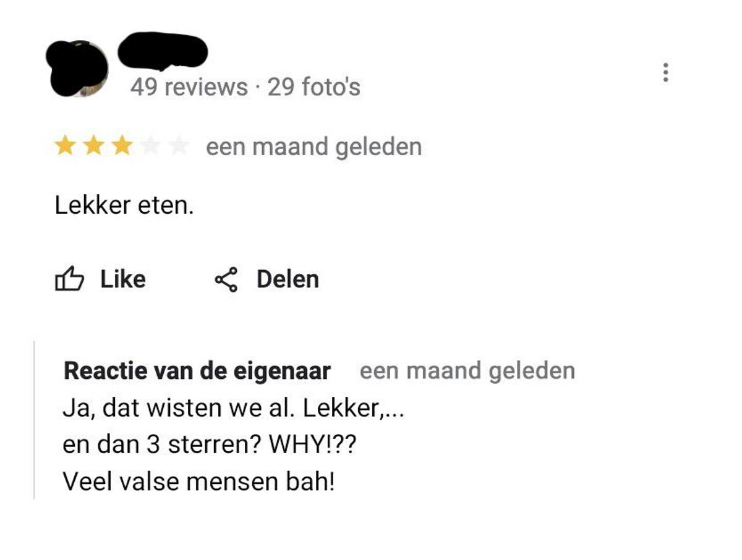Click the third gold star

coord(122,146)
